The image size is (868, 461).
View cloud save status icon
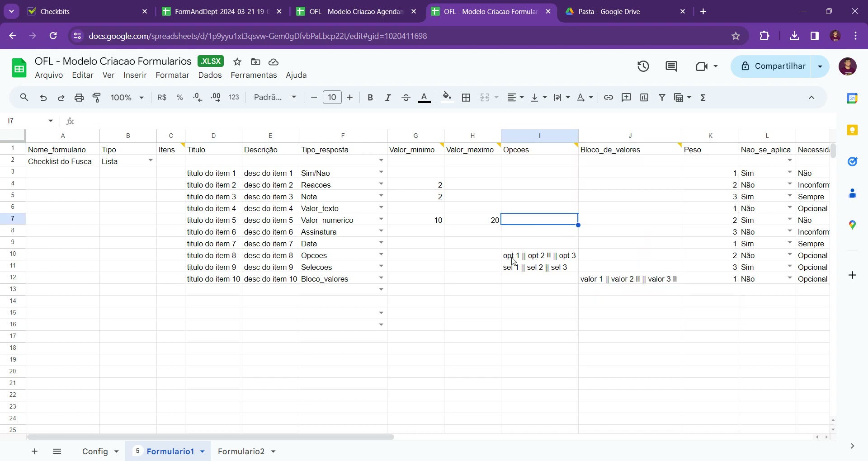[274, 62]
